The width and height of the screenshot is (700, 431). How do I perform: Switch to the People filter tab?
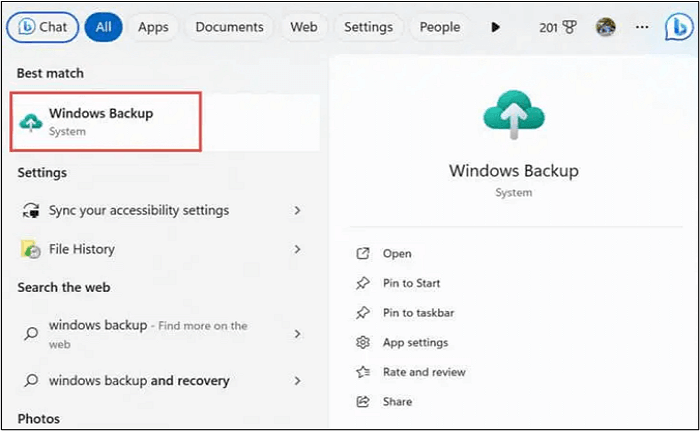[x=440, y=27]
